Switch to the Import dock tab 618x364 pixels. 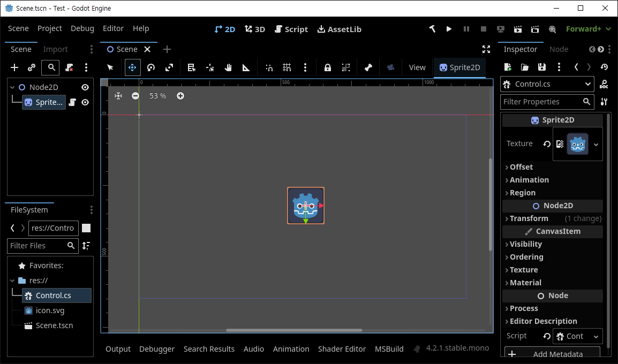pos(56,49)
